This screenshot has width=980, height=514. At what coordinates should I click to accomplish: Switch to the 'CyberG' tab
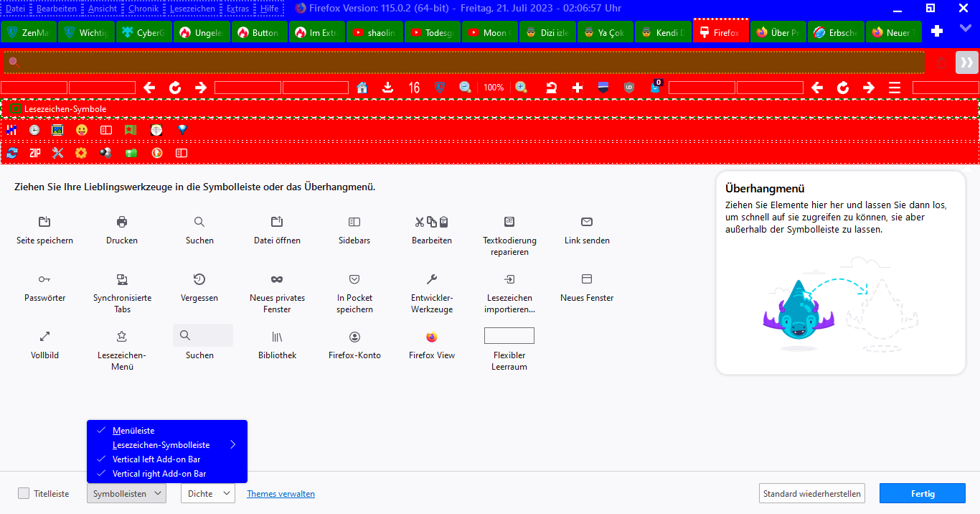pos(144,32)
